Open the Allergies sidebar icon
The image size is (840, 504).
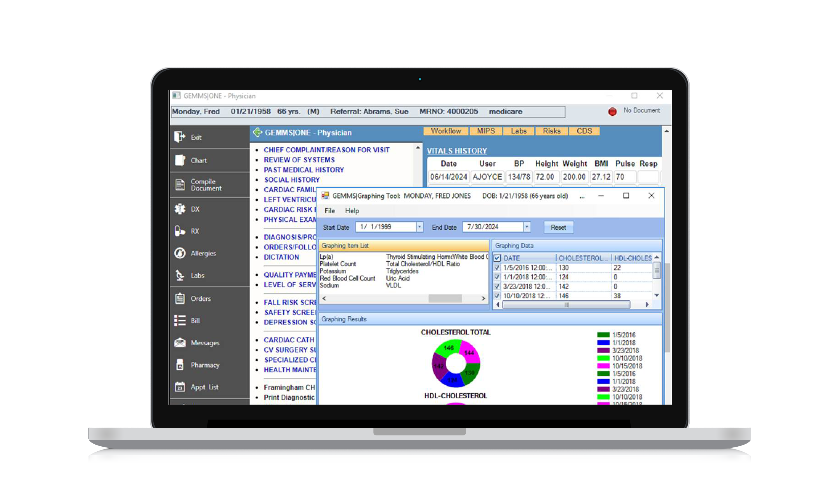coord(179,253)
